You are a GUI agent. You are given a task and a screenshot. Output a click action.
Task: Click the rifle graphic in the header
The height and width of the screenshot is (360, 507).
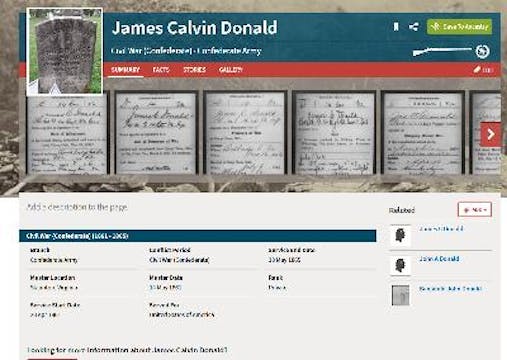point(442,51)
